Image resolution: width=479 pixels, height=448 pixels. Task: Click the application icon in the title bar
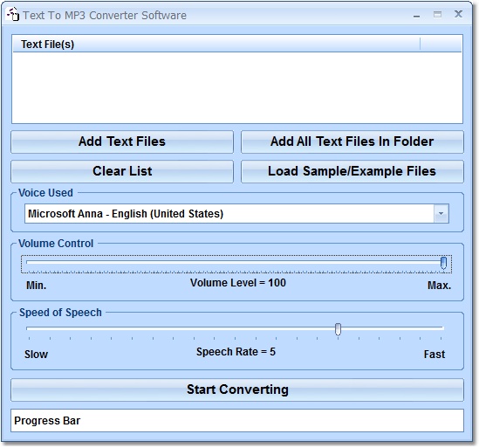[x=13, y=14]
